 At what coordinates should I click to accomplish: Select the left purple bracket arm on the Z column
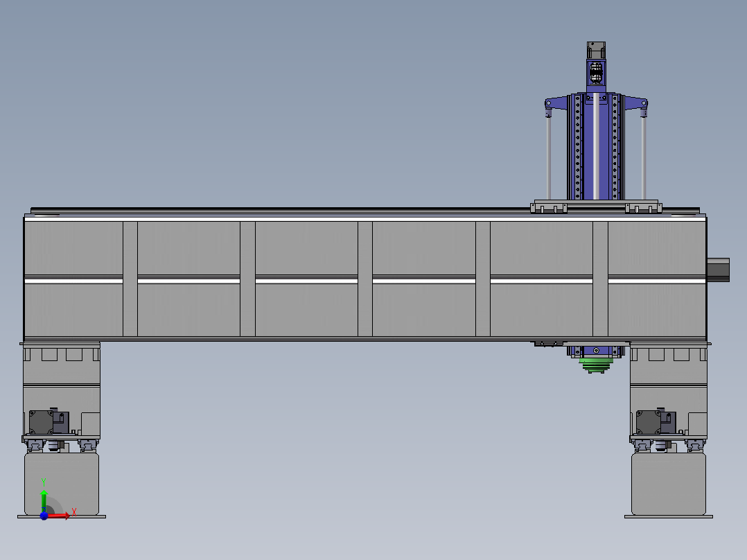tap(556, 105)
